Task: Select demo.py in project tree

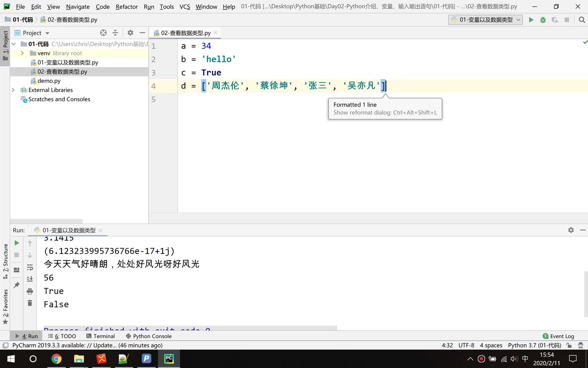Action: [x=49, y=81]
